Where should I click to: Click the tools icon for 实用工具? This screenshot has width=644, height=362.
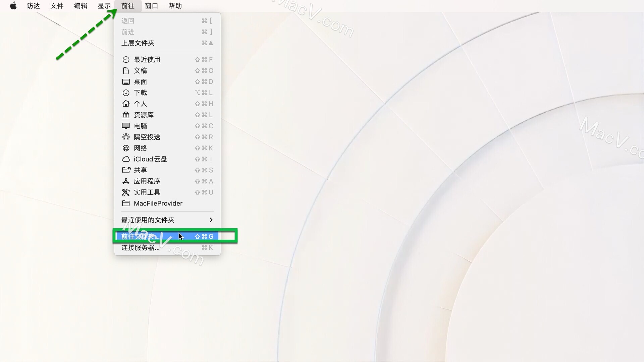pyautogui.click(x=126, y=192)
